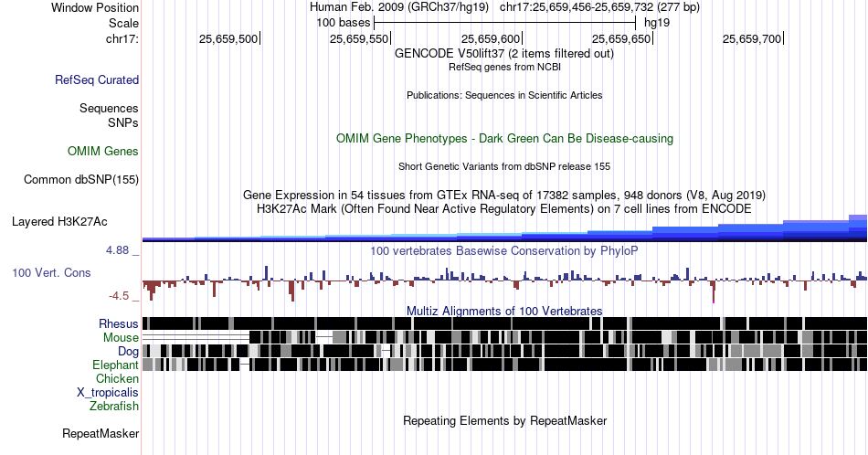This screenshot has height=455, width=868.
Task: Click the 25,659,600 ruler position
Action: pyautogui.click(x=491, y=38)
